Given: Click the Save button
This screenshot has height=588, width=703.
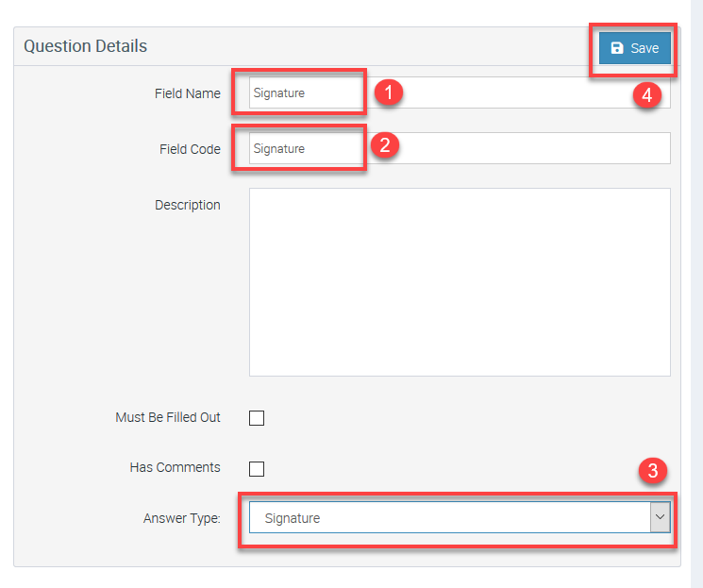Looking at the screenshot, I should [x=635, y=48].
